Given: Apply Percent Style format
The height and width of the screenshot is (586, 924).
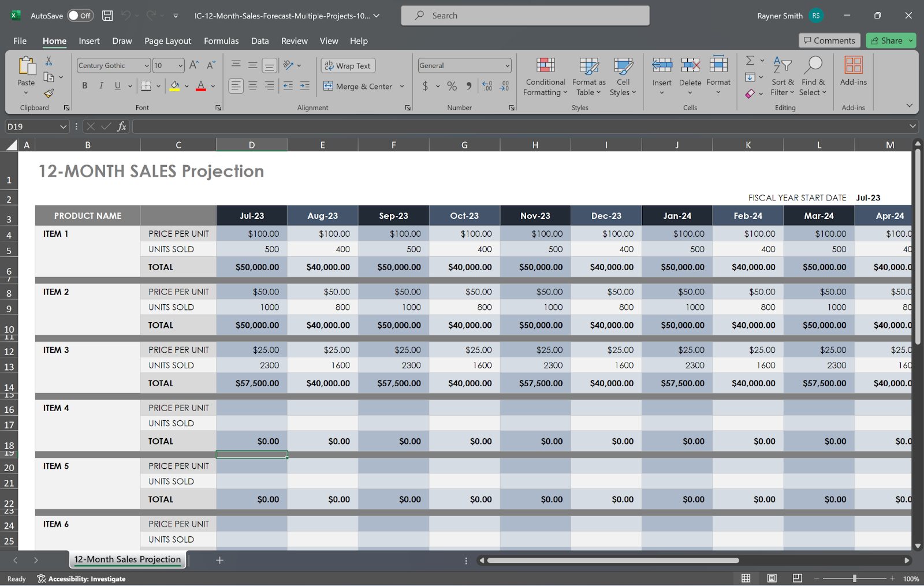Looking at the screenshot, I should tap(452, 86).
